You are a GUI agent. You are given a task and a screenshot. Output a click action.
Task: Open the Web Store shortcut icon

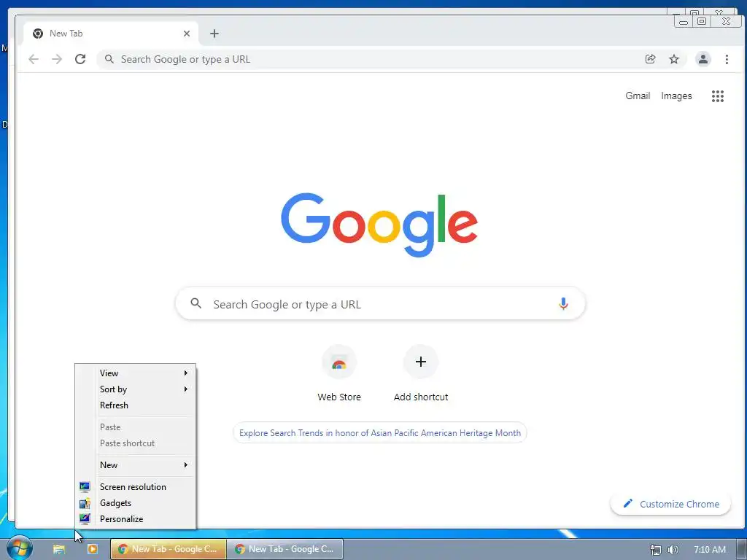pyautogui.click(x=338, y=362)
